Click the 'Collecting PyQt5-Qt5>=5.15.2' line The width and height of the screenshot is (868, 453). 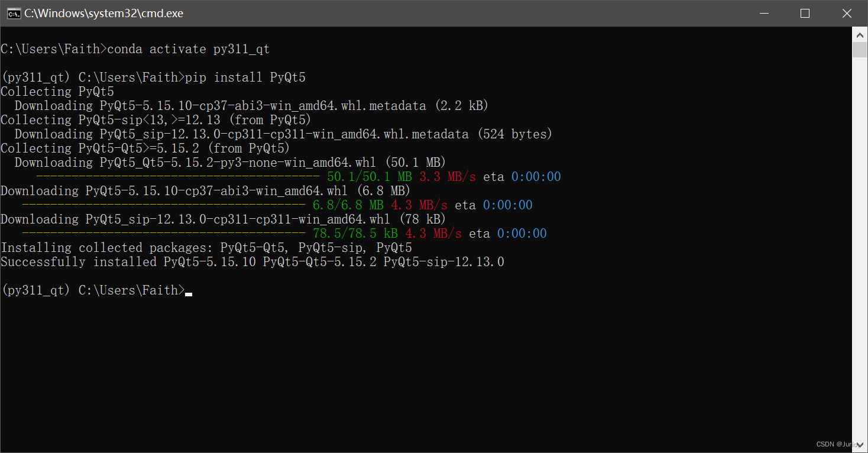pos(145,148)
